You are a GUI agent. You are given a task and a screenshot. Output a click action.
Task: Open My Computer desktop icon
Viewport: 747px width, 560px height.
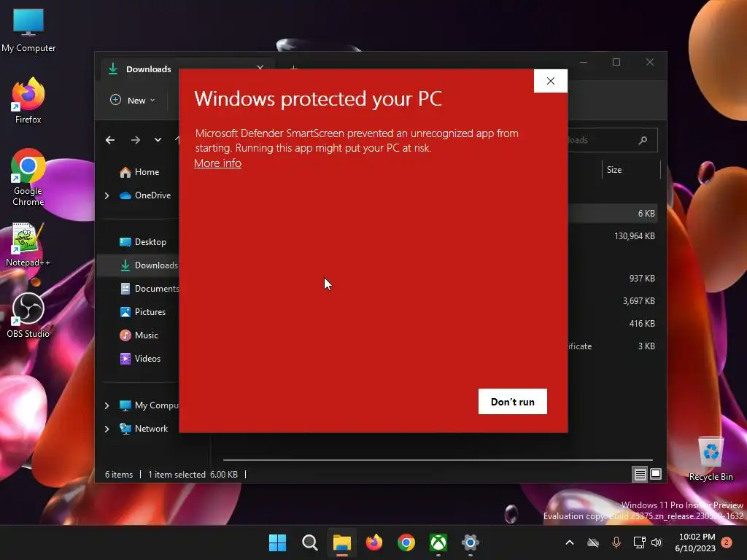pyautogui.click(x=28, y=30)
